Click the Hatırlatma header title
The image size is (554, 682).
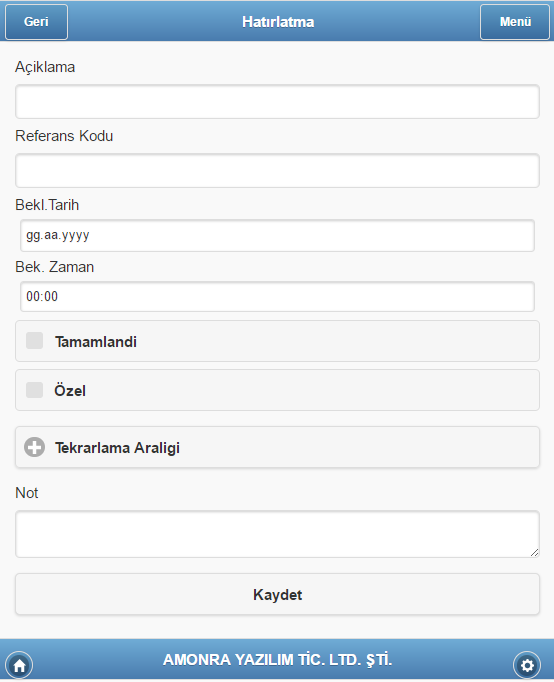tap(278, 22)
